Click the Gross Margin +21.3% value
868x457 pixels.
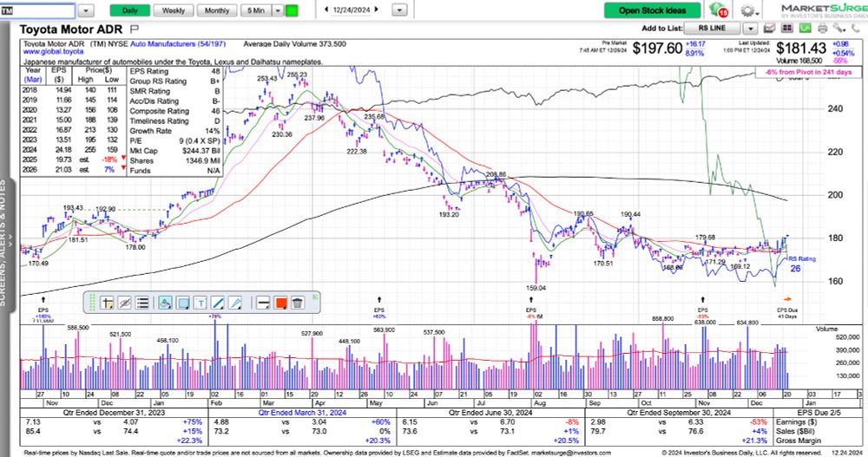[756, 441]
